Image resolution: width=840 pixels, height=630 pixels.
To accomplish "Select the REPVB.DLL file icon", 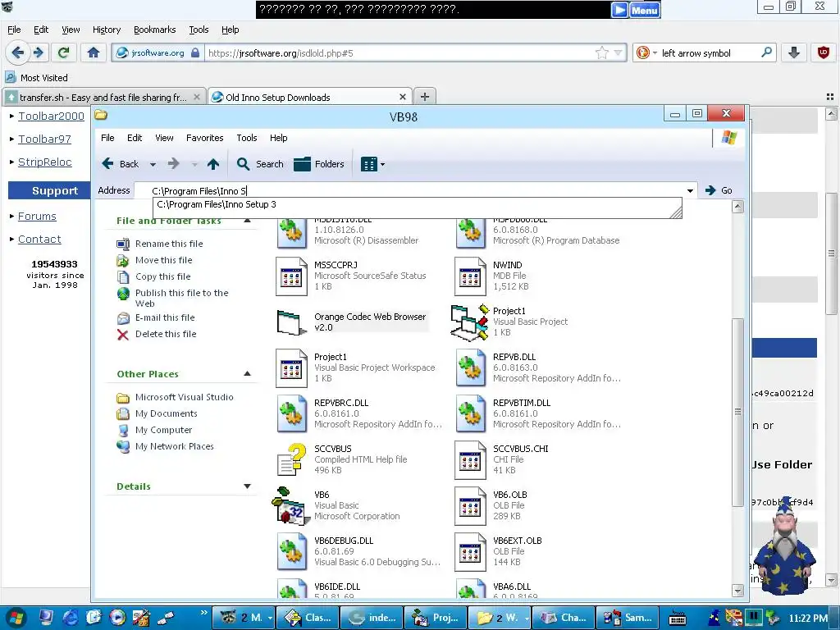I will [x=470, y=368].
